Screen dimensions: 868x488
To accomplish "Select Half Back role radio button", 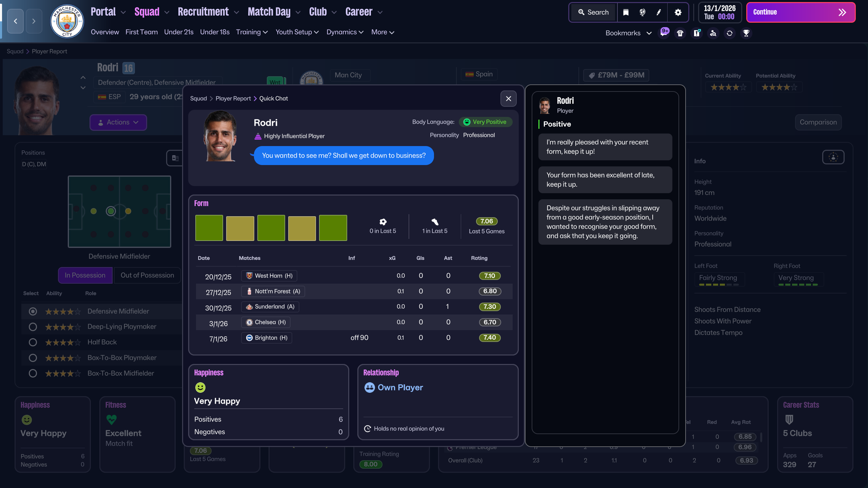I will [33, 342].
